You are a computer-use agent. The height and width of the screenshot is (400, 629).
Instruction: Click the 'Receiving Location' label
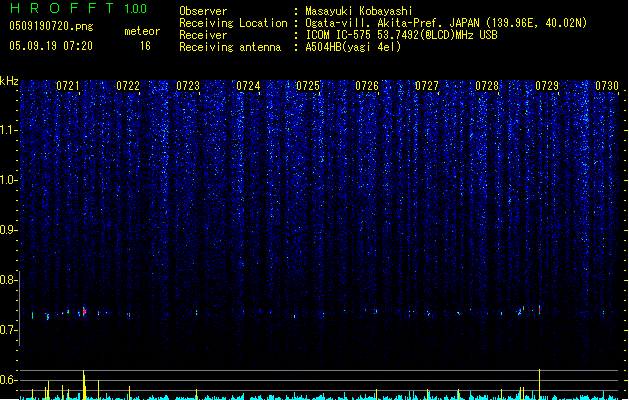pos(233,23)
